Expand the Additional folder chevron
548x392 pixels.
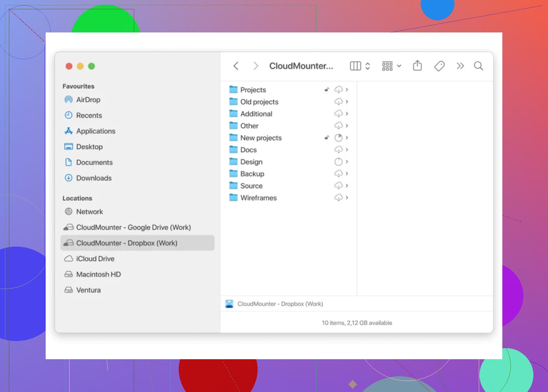[x=347, y=114]
